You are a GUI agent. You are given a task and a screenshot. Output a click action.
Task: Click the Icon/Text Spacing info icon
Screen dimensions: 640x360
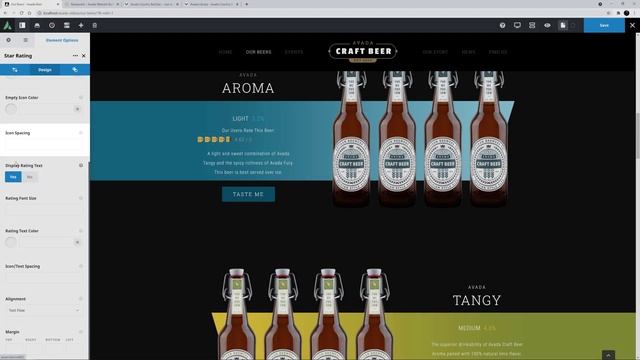point(81,266)
